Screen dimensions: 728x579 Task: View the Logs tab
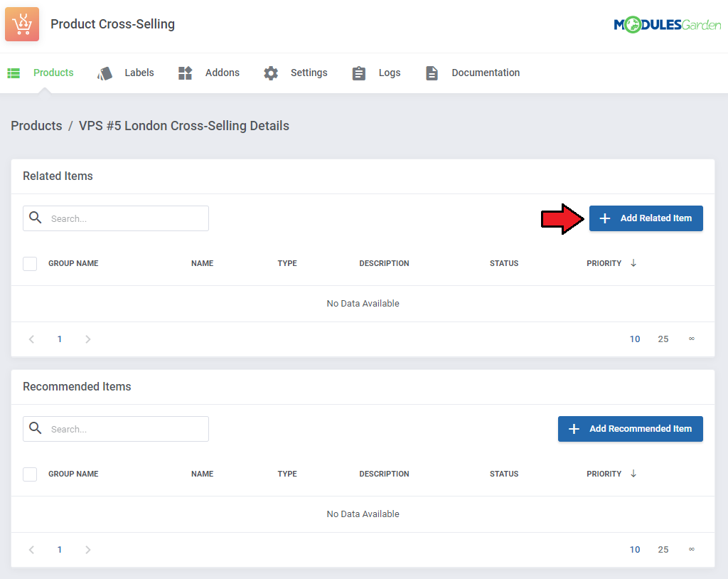click(x=390, y=73)
